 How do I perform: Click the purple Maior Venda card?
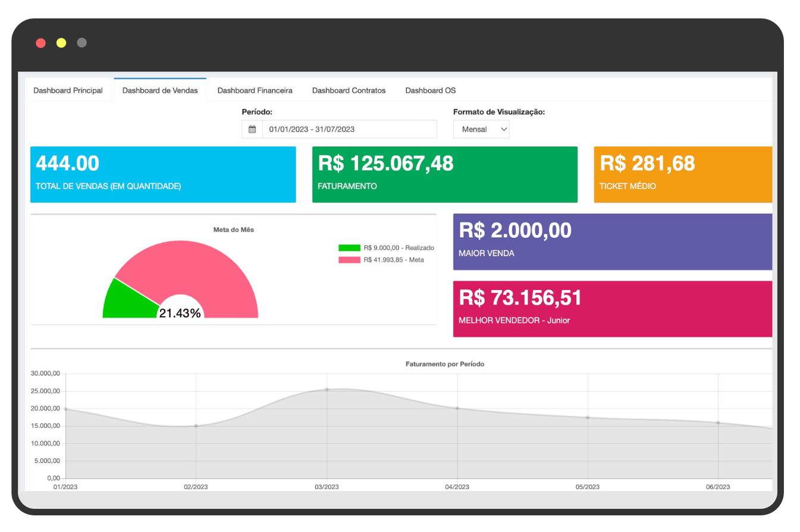pos(612,242)
